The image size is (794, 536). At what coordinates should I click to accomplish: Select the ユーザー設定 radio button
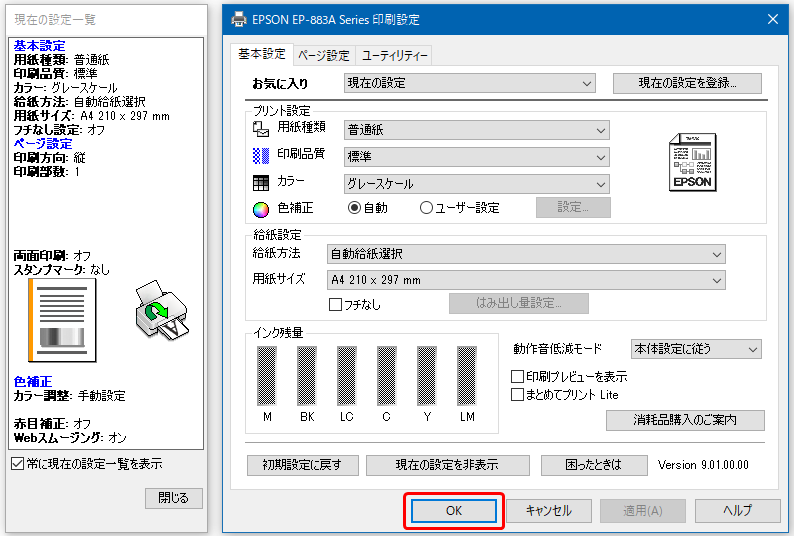[x=426, y=208]
